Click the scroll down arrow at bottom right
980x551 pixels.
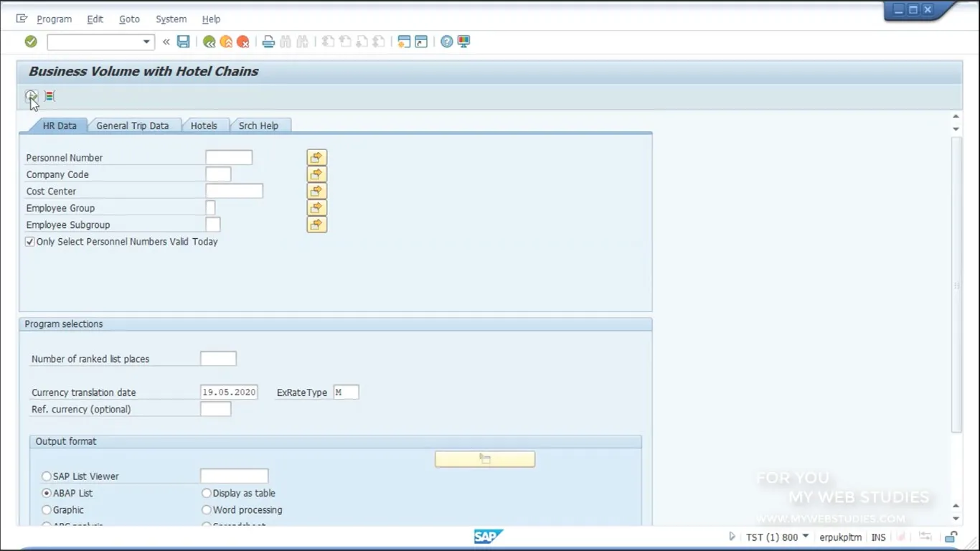point(956,519)
